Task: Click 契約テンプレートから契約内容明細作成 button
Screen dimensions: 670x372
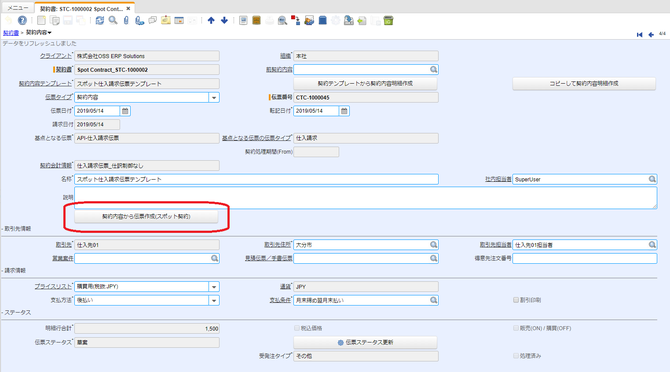Action: point(365,84)
